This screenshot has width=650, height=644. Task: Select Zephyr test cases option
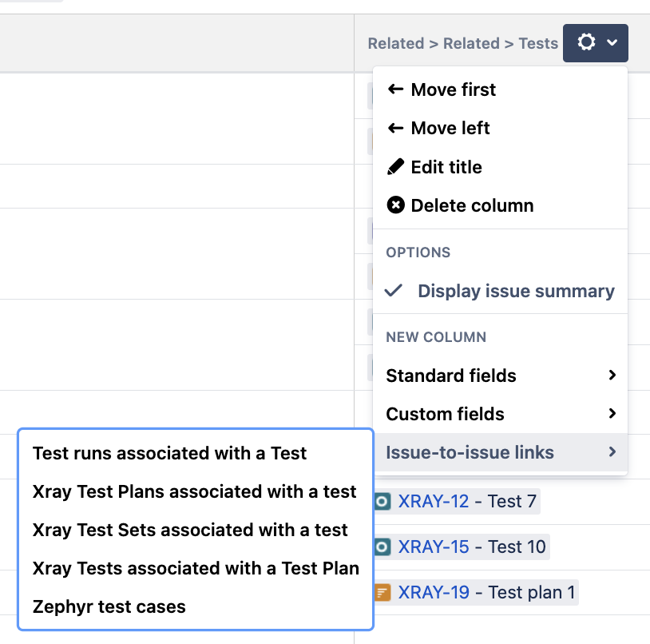pos(109,606)
